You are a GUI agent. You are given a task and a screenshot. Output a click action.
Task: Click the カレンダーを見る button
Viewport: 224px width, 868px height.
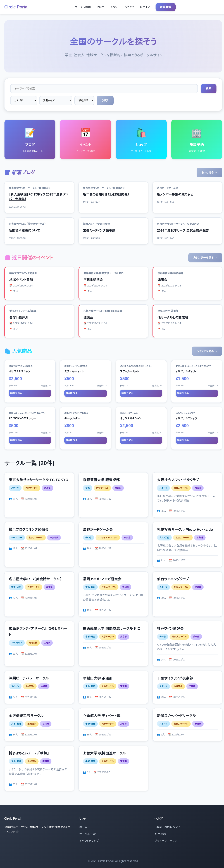click(x=205, y=258)
